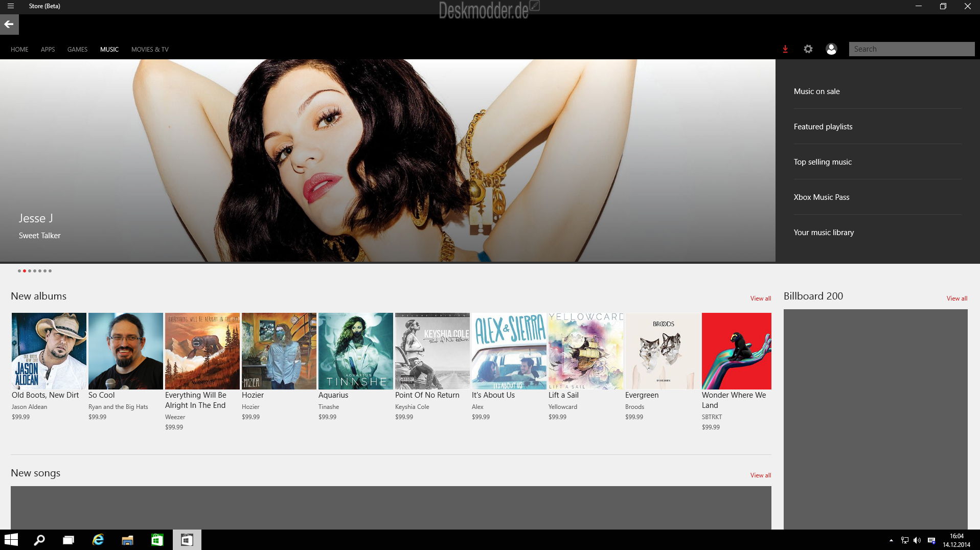Go back with the arrow button
The width and height of the screenshot is (980, 550).
click(x=9, y=24)
